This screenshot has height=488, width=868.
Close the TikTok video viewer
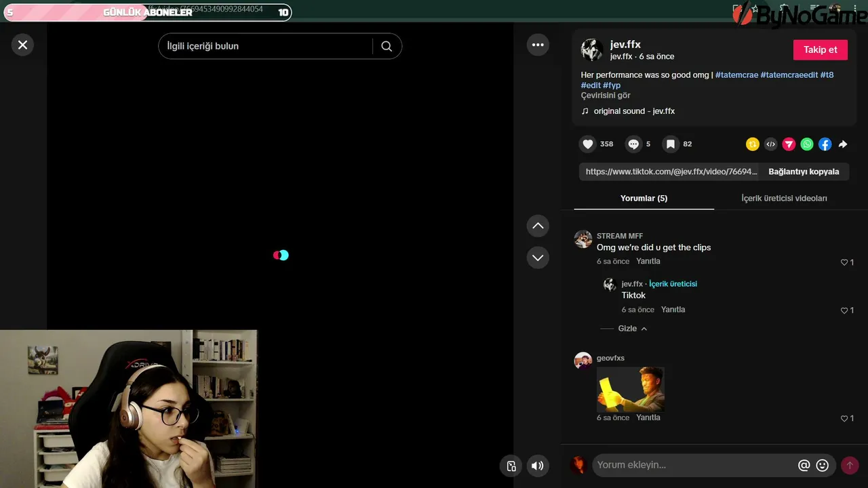pos(22,45)
